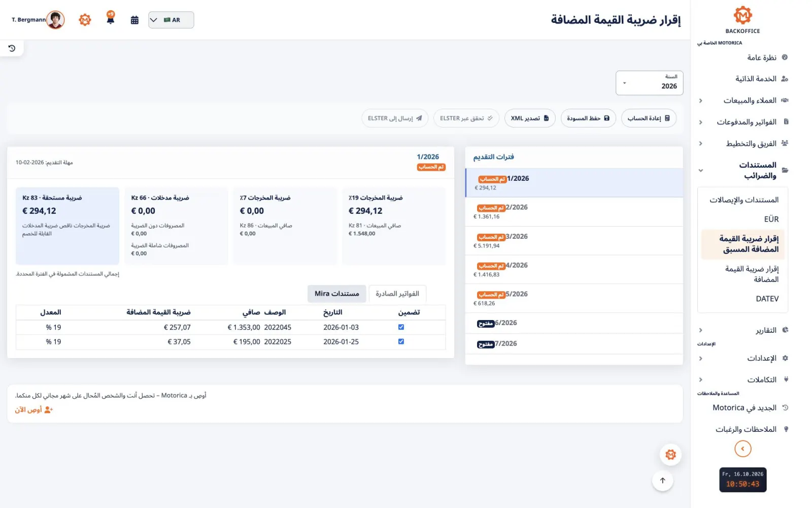Screen dimensions: 812x508
Task: Open the calendar icon in header
Action: 134,20
